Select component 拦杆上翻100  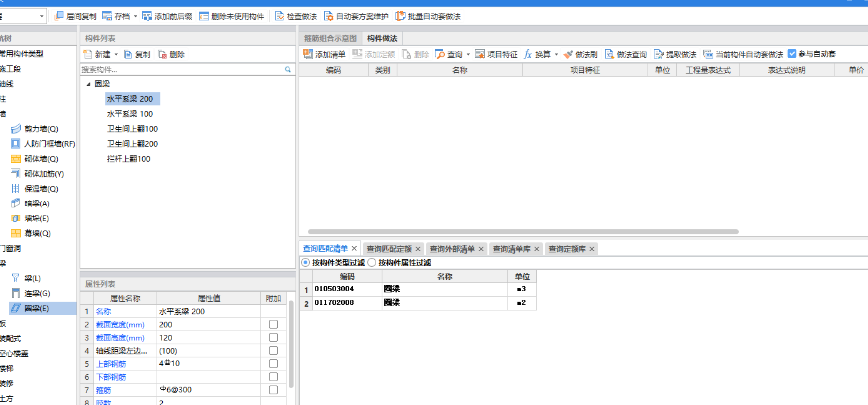129,159
